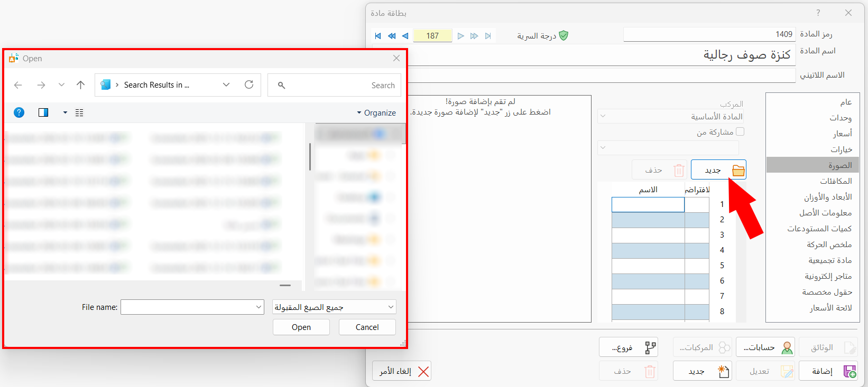Select the لائحة الأسعار tab
The height and width of the screenshot is (387, 868).
pyautogui.click(x=812, y=308)
